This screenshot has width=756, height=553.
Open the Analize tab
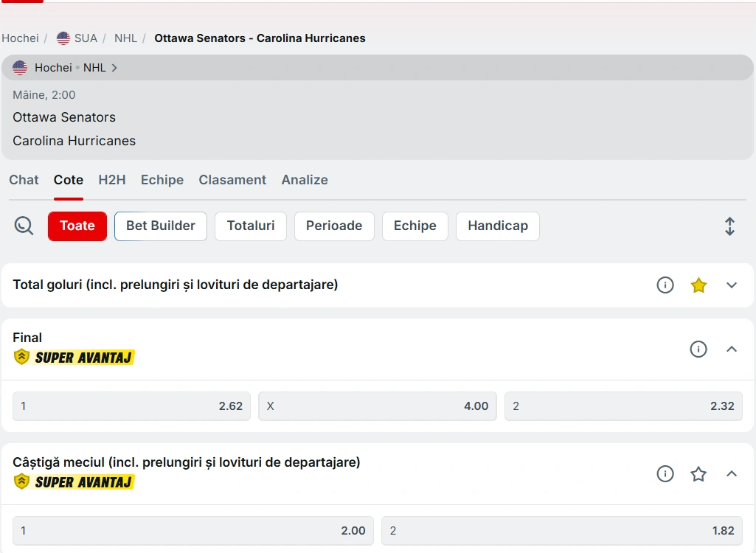[x=305, y=180]
